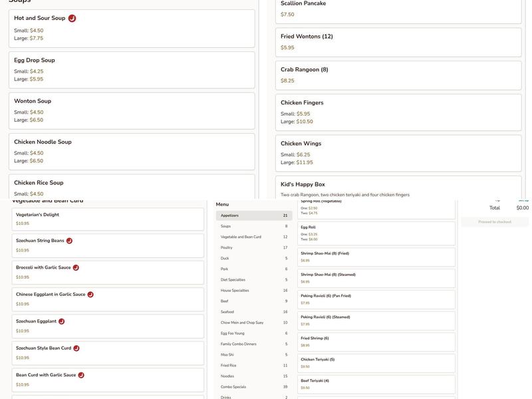The height and width of the screenshot is (399, 532).
Task: Click spicy icon beside Bean Curd with Garlic Sauce
Action: point(81,375)
